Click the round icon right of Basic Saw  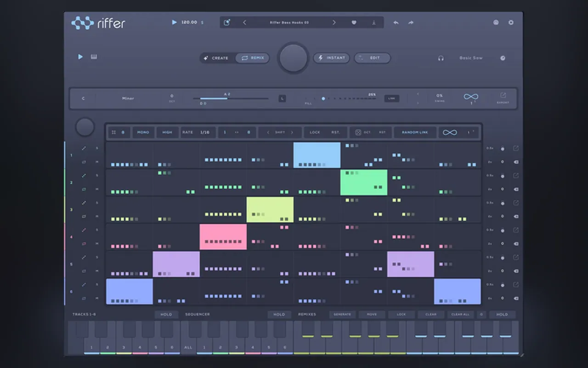pos(503,58)
